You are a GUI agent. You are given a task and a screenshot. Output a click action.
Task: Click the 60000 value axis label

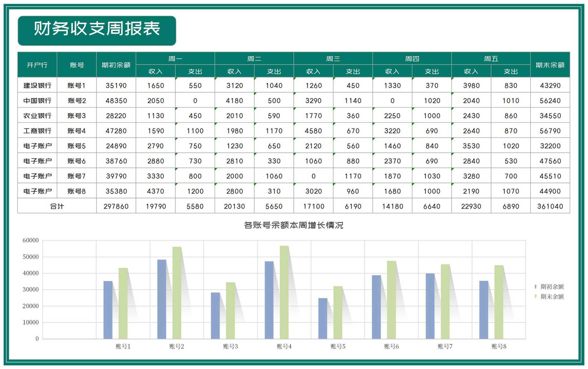click(x=30, y=240)
